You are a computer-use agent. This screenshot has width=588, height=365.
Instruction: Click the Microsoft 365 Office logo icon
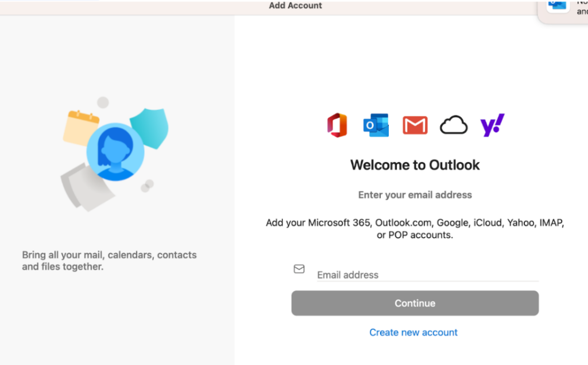point(337,125)
